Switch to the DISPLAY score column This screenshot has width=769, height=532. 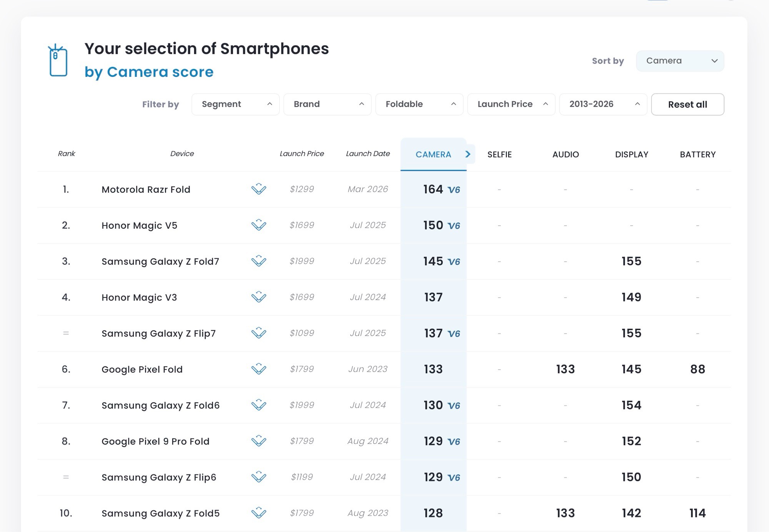[631, 155]
